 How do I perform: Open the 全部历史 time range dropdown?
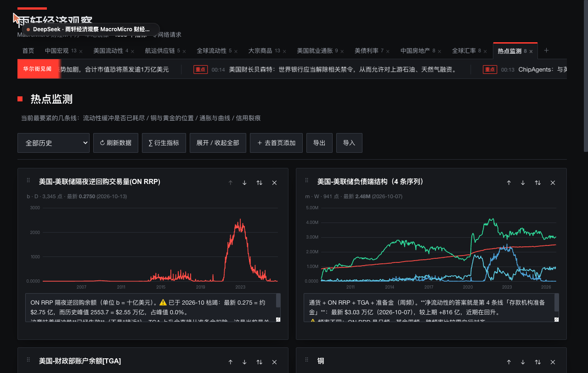pyautogui.click(x=53, y=143)
